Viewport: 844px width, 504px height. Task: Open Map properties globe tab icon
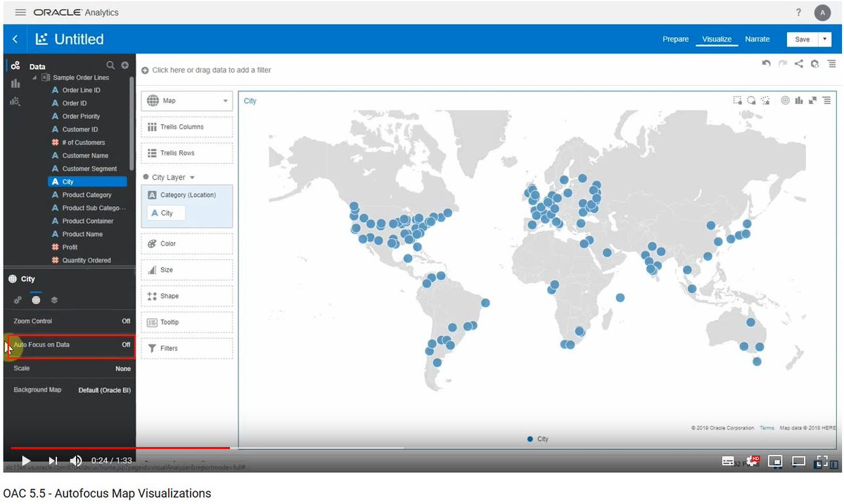pyautogui.click(x=36, y=300)
